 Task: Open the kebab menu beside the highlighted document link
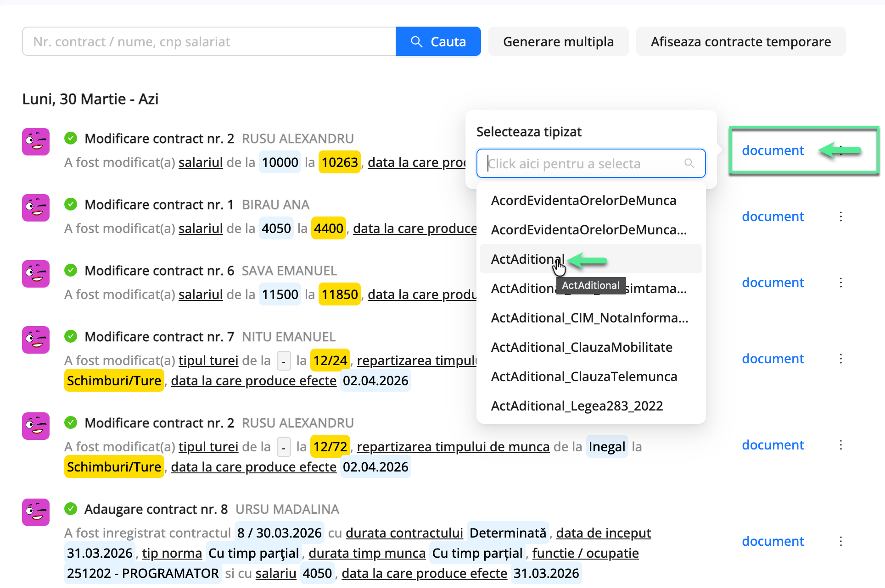pos(841,150)
